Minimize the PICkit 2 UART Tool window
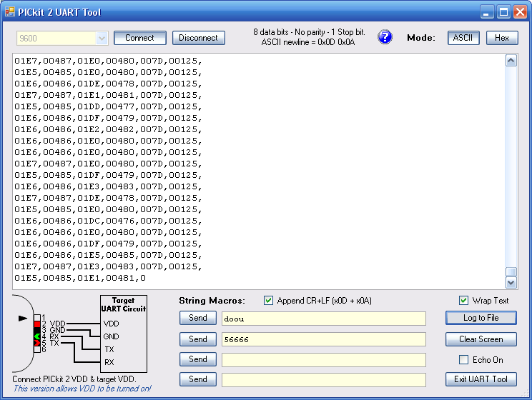532x400 pixels. (x=487, y=12)
